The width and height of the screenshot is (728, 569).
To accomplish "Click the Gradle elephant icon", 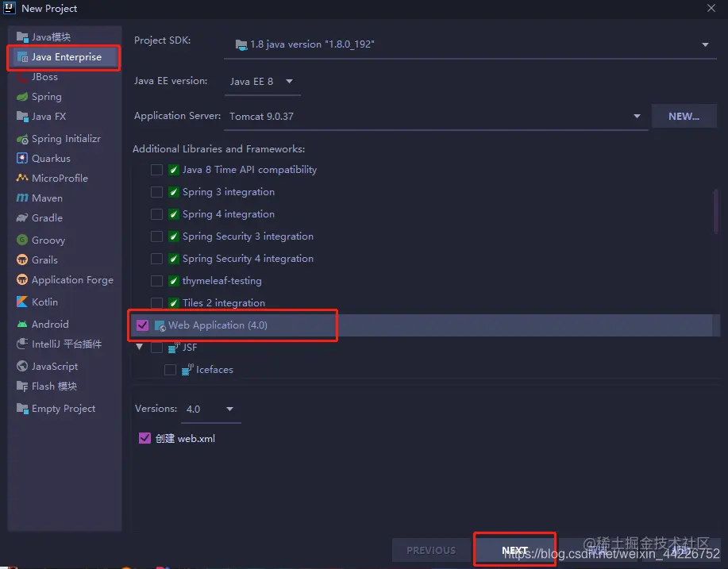I will pos(22,217).
